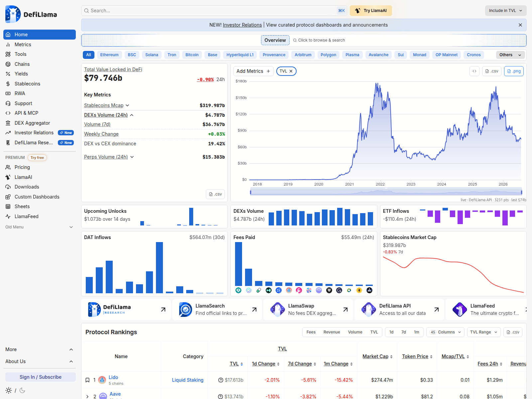Image resolution: width=532 pixels, height=399 pixels.
Task: Click Liquid Staking category link
Action: coord(188,380)
